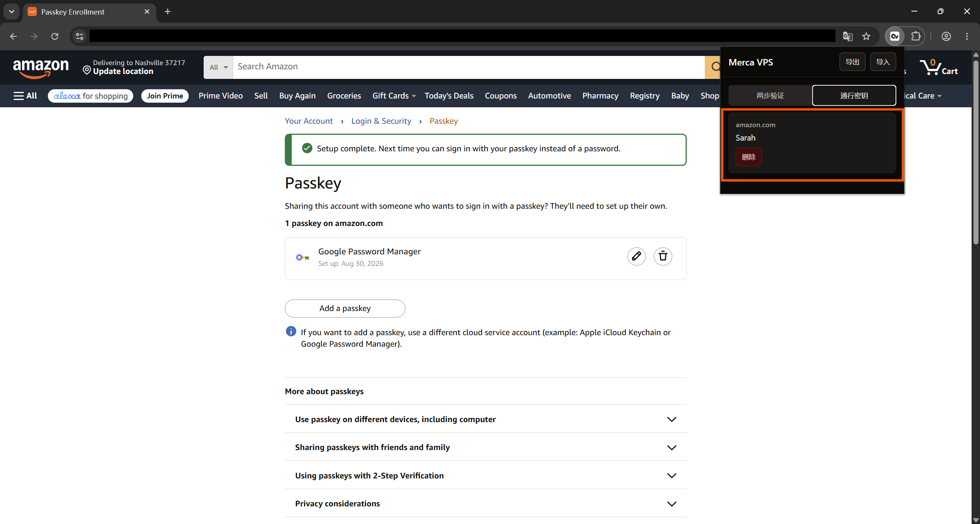Open the Merca VPS extension icon
This screenshot has width=980, height=524.
pos(895,36)
